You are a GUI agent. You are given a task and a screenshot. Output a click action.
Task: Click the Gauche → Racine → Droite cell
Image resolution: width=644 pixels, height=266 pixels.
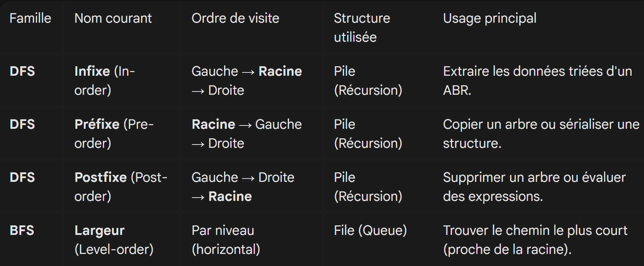pos(246,80)
